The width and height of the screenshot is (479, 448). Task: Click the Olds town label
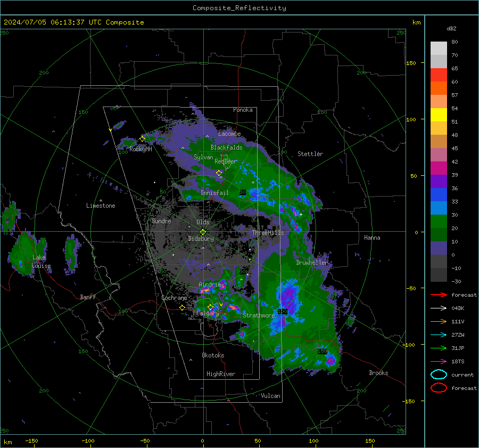coord(203,222)
